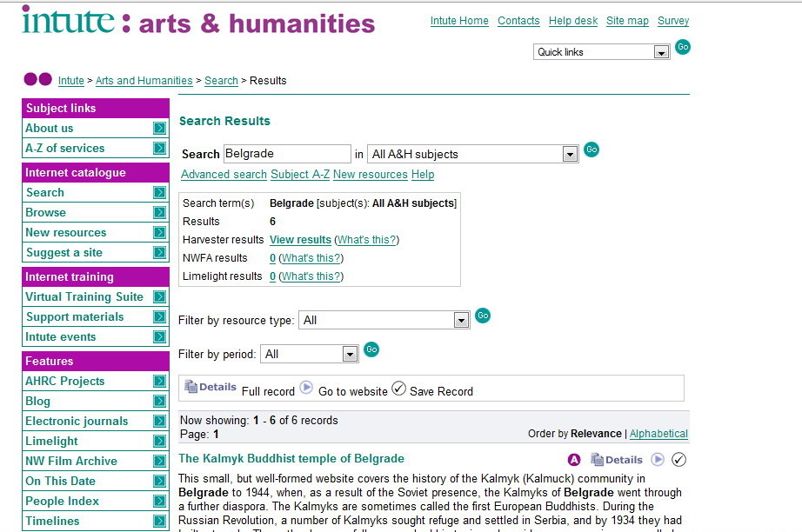Open The Kalmyk Buddhist temple of Belgrade title
802x532 pixels.
tap(291, 459)
